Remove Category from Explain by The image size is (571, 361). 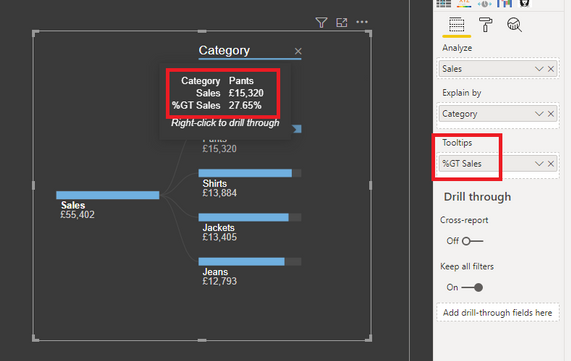(551, 114)
